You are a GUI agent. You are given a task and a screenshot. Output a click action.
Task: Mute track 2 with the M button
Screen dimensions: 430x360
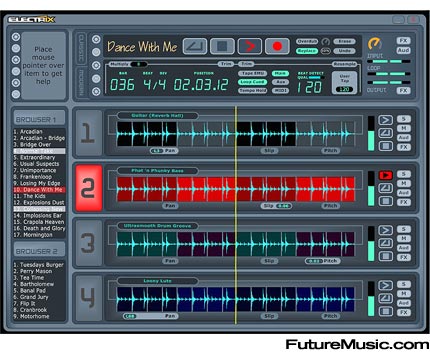404,183
